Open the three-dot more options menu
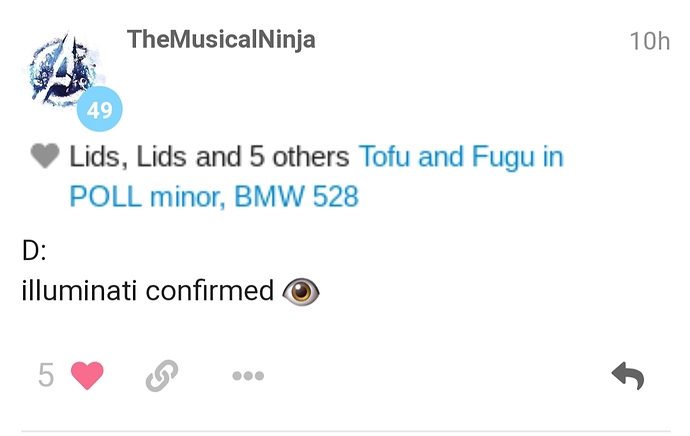This screenshot has width=690, height=436. [x=247, y=376]
